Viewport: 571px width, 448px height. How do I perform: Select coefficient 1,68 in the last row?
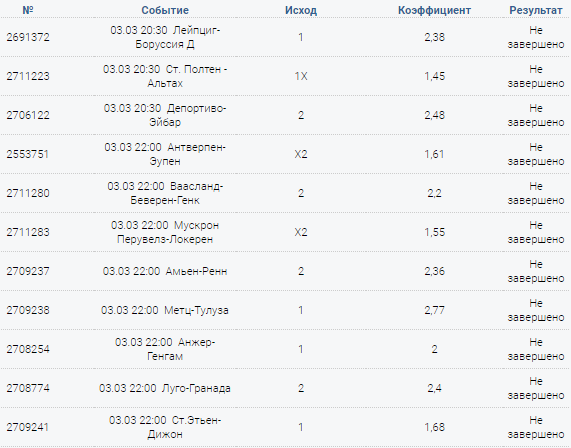[x=434, y=427]
